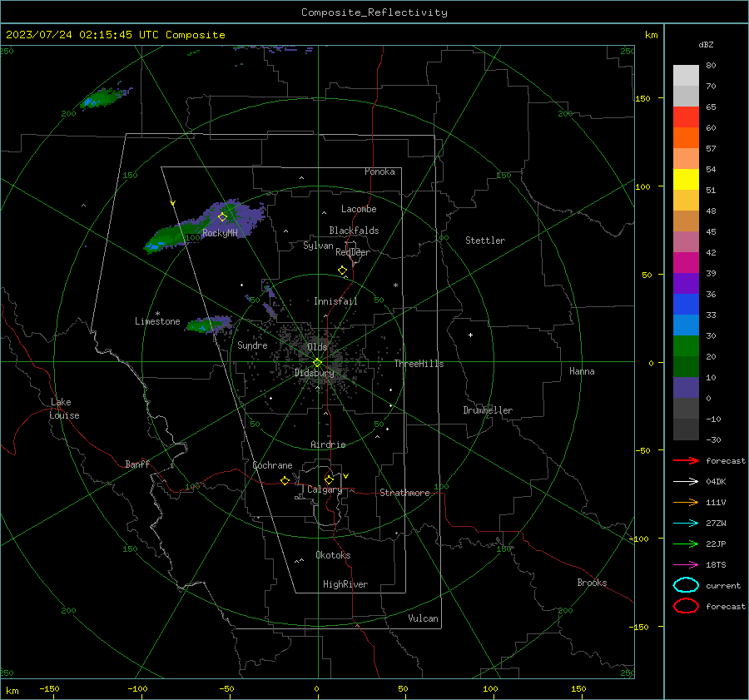Click the green storm echo near Limestone

coord(208,324)
